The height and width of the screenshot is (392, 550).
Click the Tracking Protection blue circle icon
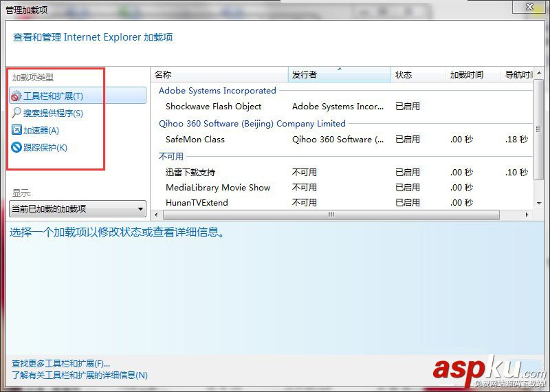[x=16, y=147]
